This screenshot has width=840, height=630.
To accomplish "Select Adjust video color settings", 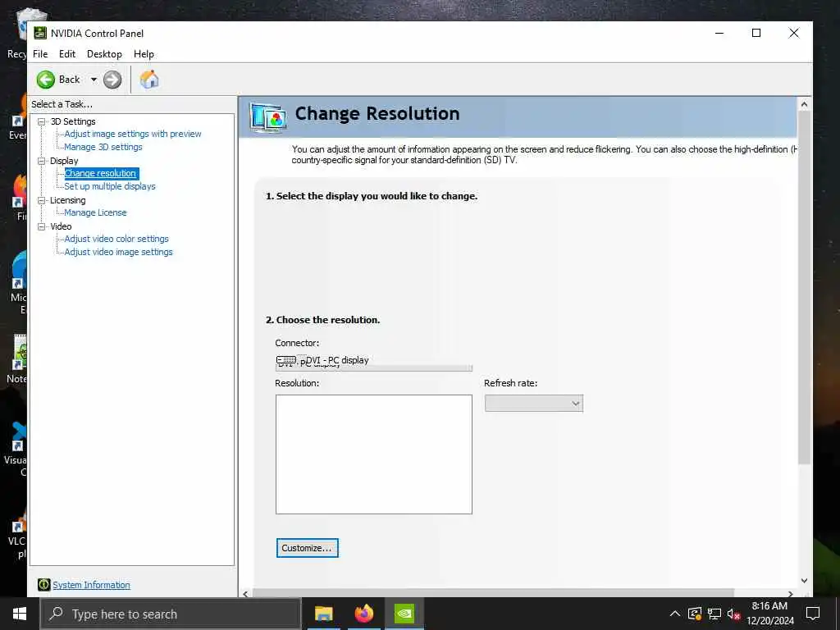I will [x=116, y=239].
